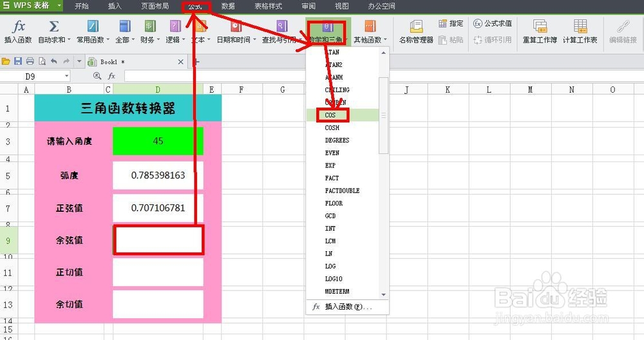Click the AutoSum (自动求和) sigma icon
Viewport: 644px width, 340px height.
click(x=54, y=26)
